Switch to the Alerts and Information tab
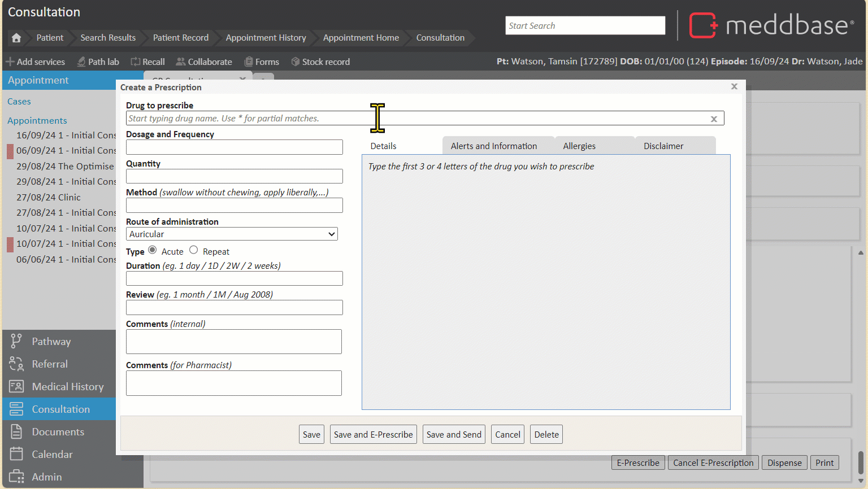 494,146
